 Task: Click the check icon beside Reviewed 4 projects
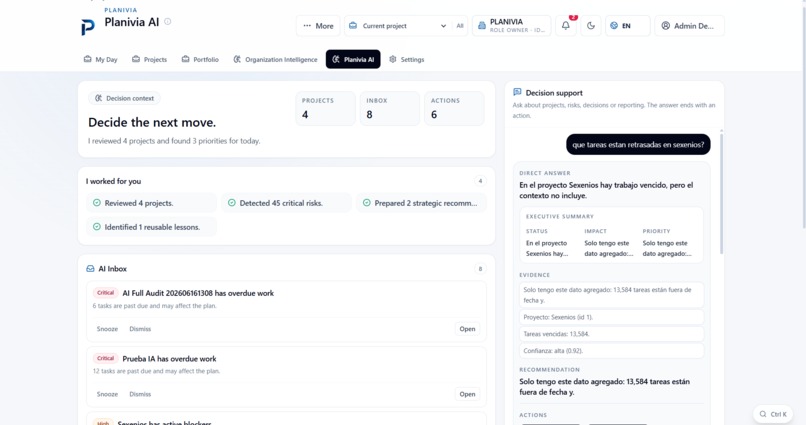point(97,203)
